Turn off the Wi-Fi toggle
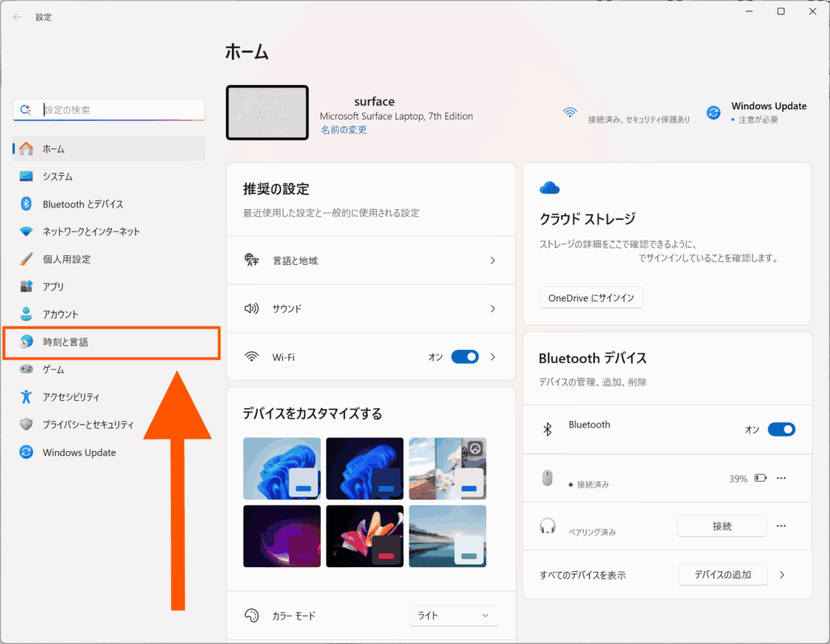 click(464, 357)
